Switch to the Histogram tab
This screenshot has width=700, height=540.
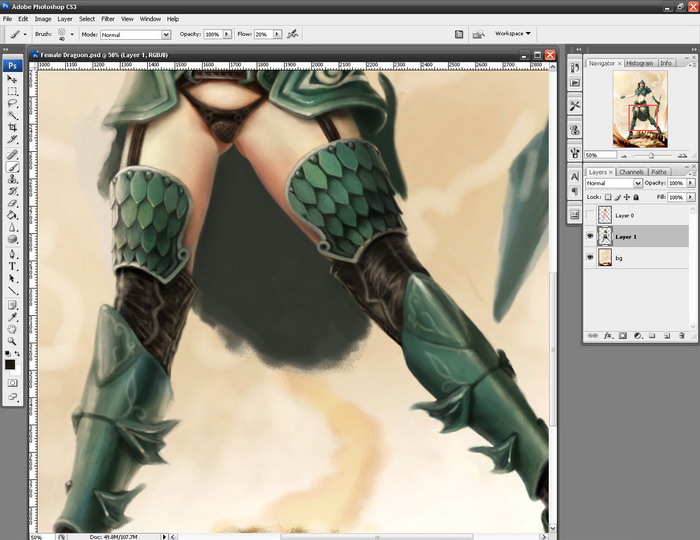pyautogui.click(x=639, y=63)
